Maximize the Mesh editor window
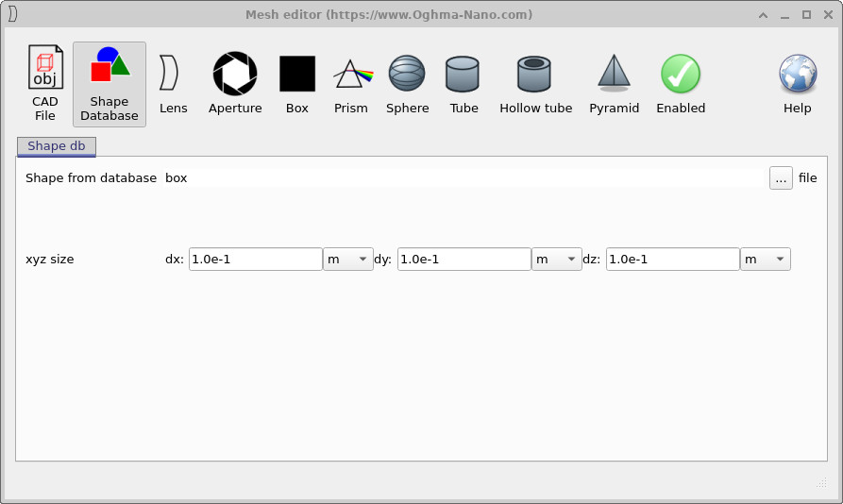 click(806, 15)
